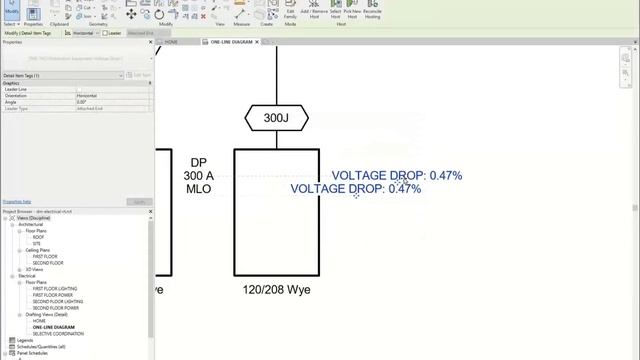
Task: Click Add / Remove Host tool
Action: (314, 10)
